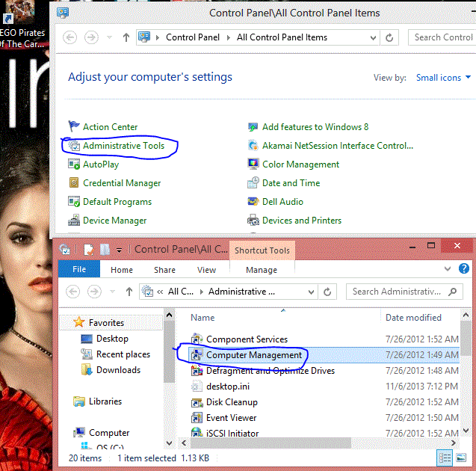Image resolution: width=476 pixels, height=471 pixels.
Task: Click New folder icon in quick access toolbar
Action: pos(105,250)
